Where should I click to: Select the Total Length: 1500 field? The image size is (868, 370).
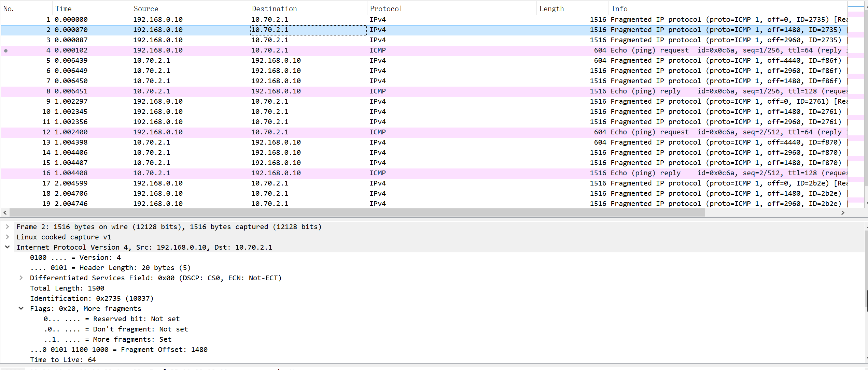point(67,288)
